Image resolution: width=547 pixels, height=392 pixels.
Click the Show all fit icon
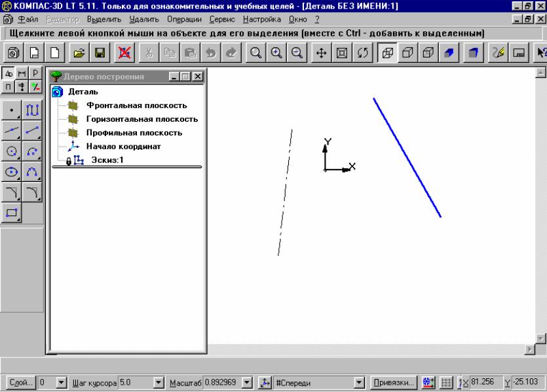point(342,53)
